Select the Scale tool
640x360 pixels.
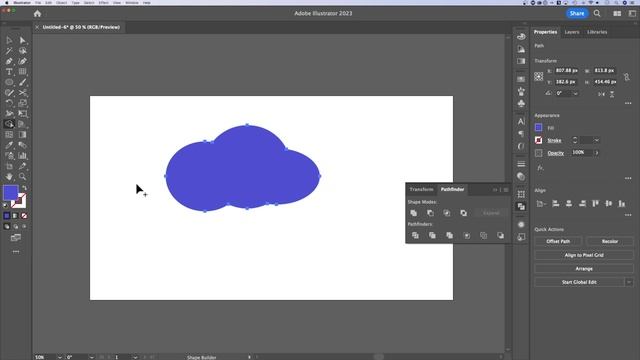22,103
